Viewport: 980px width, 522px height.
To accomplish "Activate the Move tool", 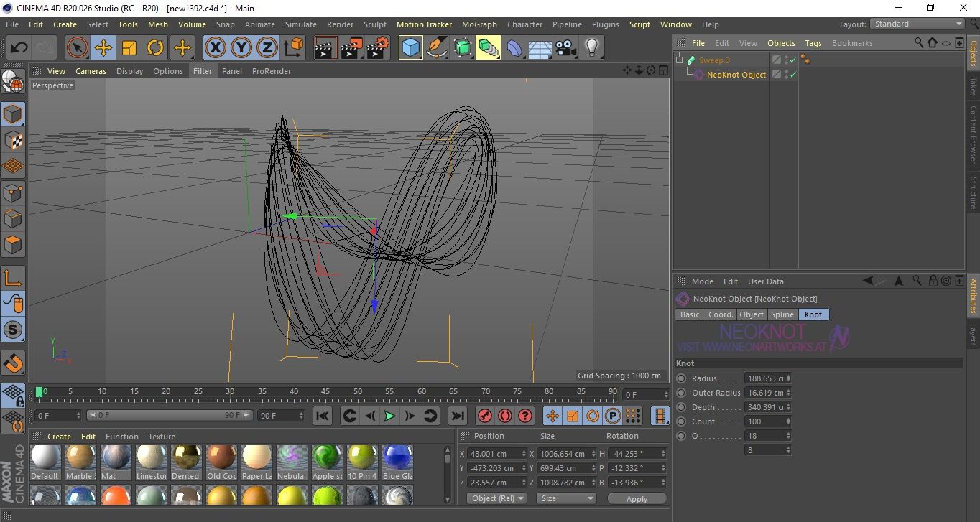I will coord(103,48).
